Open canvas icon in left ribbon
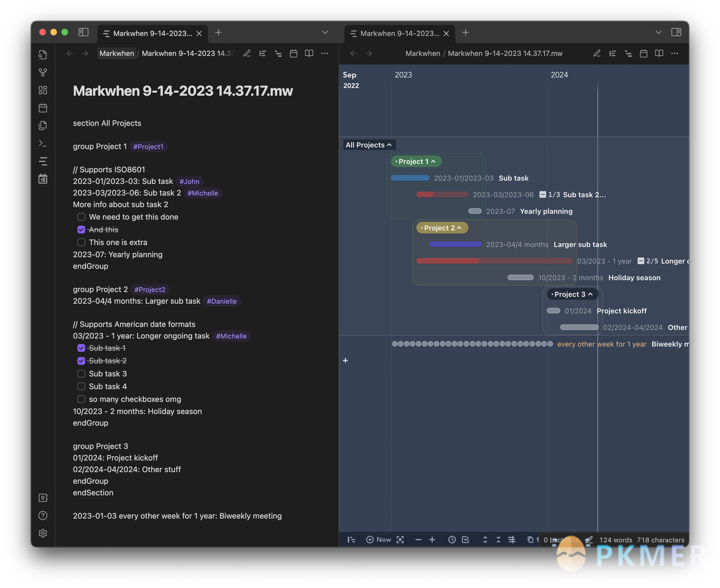 point(43,90)
